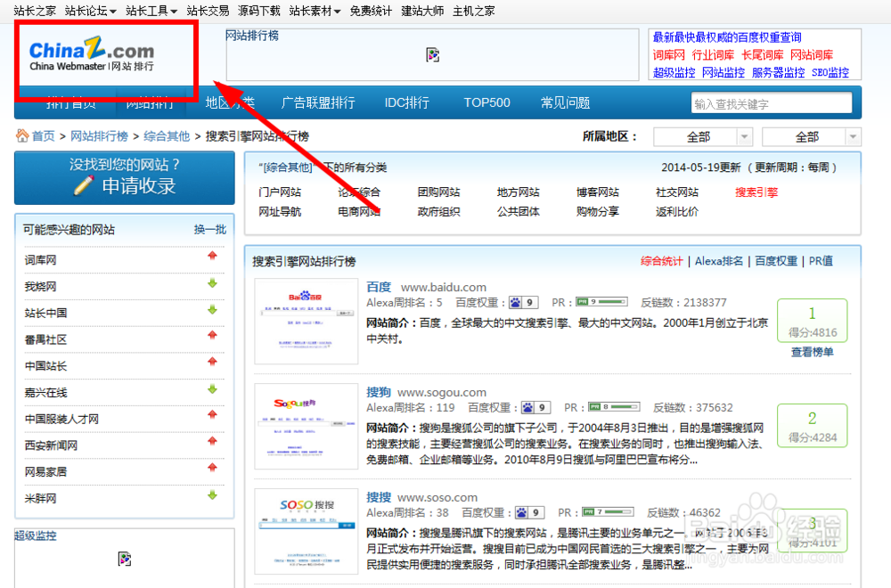This screenshot has height=588, width=891.
Task: Open 主机之家 in top bar
Action: [473, 11]
